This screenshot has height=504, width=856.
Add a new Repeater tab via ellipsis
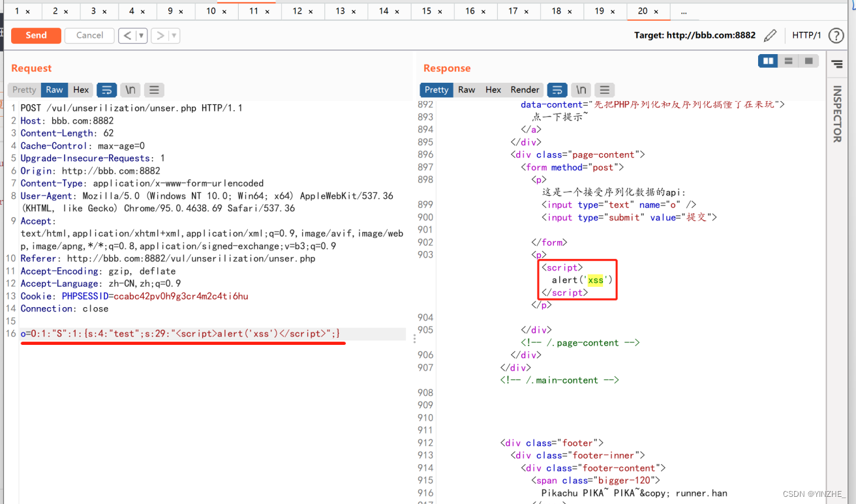pyautogui.click(x=684, y=11)
